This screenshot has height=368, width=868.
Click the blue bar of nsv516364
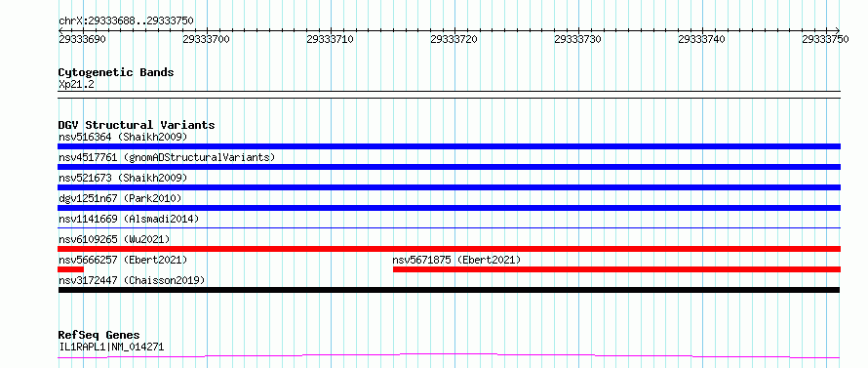pyautogui.click(x=449, y=146)
